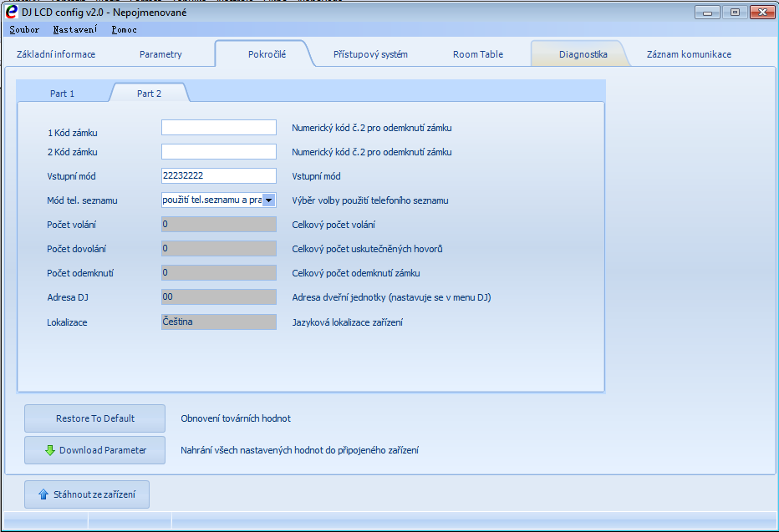Maximize the DJ LCD config window
Image resolution: width=779 pixels, height=532 pixels.
[735, 13]
